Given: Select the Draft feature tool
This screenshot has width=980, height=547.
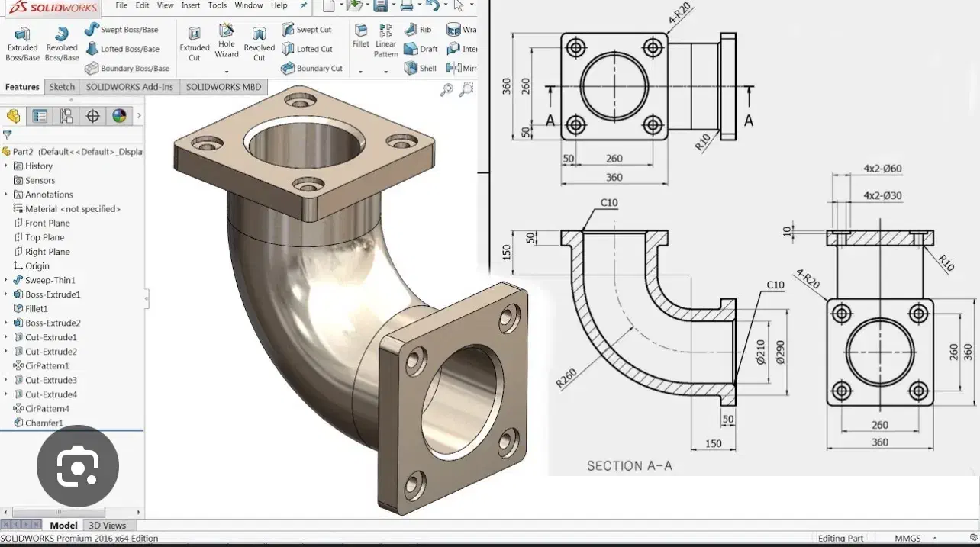Looking at the screenshot, I should tap(421, 49).
